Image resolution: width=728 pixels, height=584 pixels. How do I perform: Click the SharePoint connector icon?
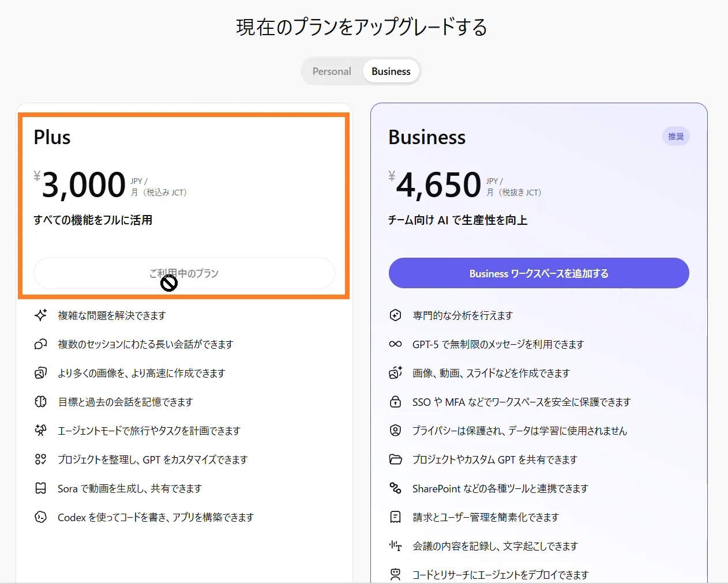click(x=395, y=488)
